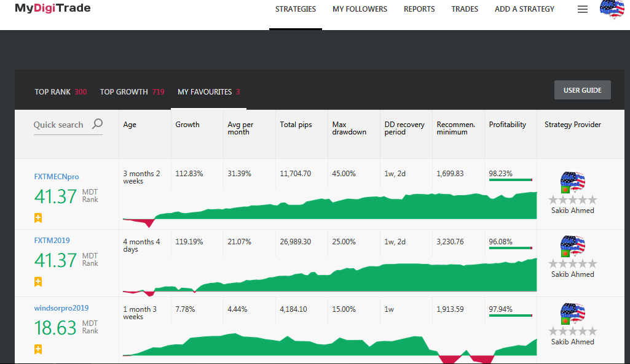630x364 pixels.
Task: Click star rating in FXTM2019 row
Action: 573,263
